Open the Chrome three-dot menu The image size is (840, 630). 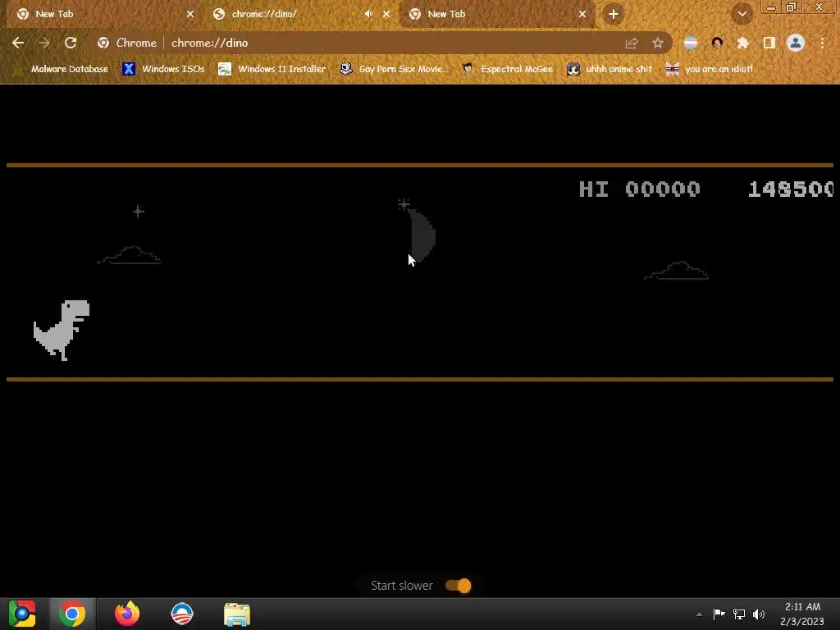pyautogui.click(x=822, y=43)
